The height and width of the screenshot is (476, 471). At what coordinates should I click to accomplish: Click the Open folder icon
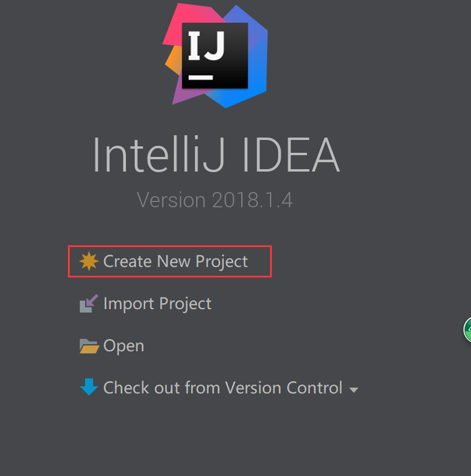tap(88, 346)
